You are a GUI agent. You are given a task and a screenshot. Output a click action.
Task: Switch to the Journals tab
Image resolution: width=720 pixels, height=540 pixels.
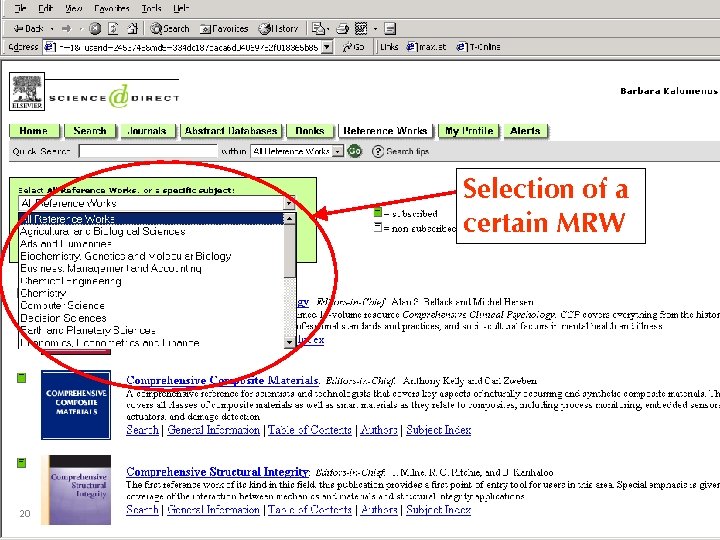point(147,131)
